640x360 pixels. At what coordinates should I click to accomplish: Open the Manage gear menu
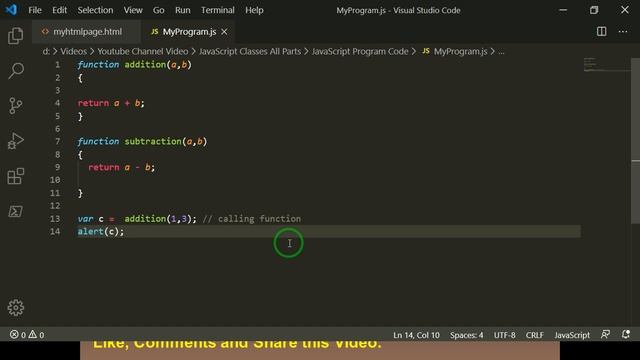[16, 307]
